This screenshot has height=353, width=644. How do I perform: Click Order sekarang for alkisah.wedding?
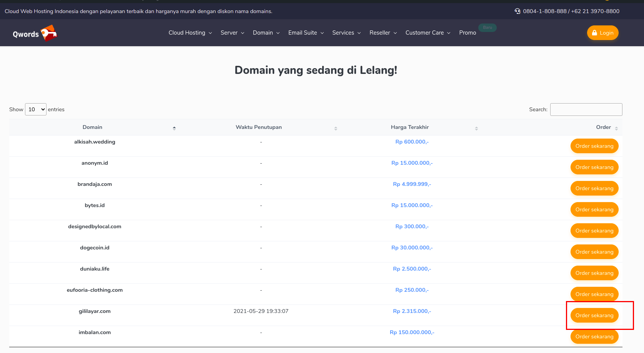[x=594, y=146]
